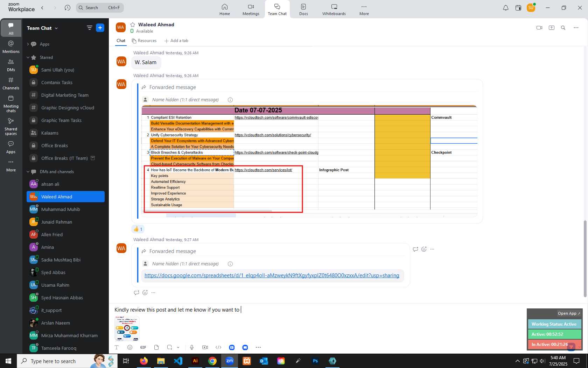Open the emoji picker in compose bar

click(130, 347)
